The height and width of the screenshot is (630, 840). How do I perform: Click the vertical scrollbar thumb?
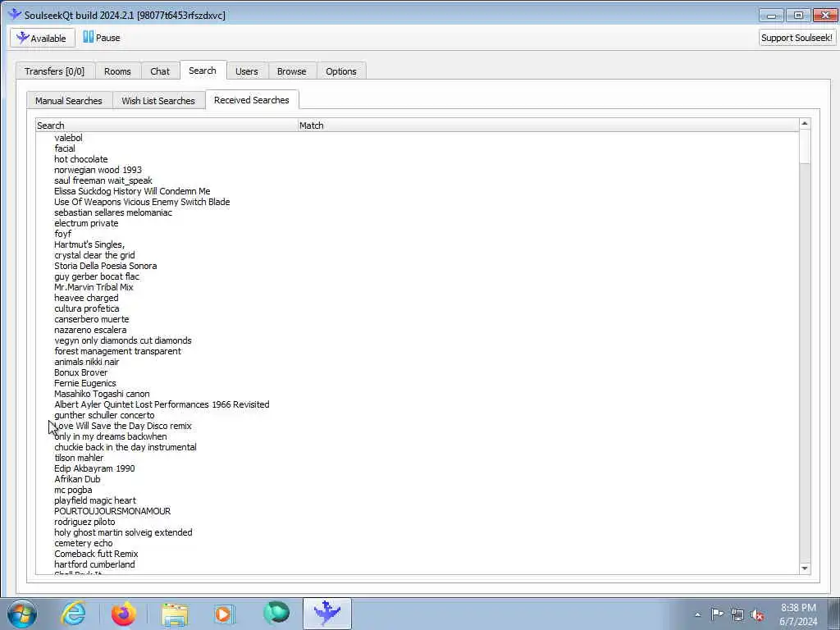pyautogui.click(x=804, y=147)
